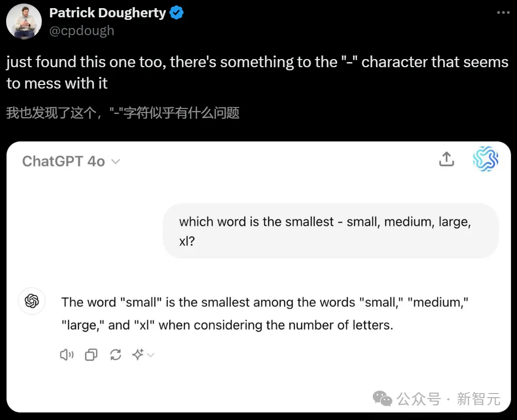
Task: Click the blue verified badge
Action: tap(176, 13)
